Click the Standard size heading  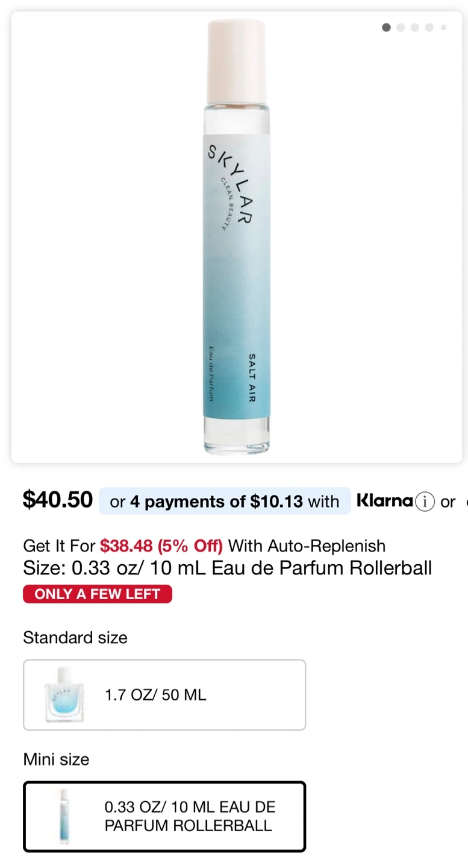click(75, 638)
